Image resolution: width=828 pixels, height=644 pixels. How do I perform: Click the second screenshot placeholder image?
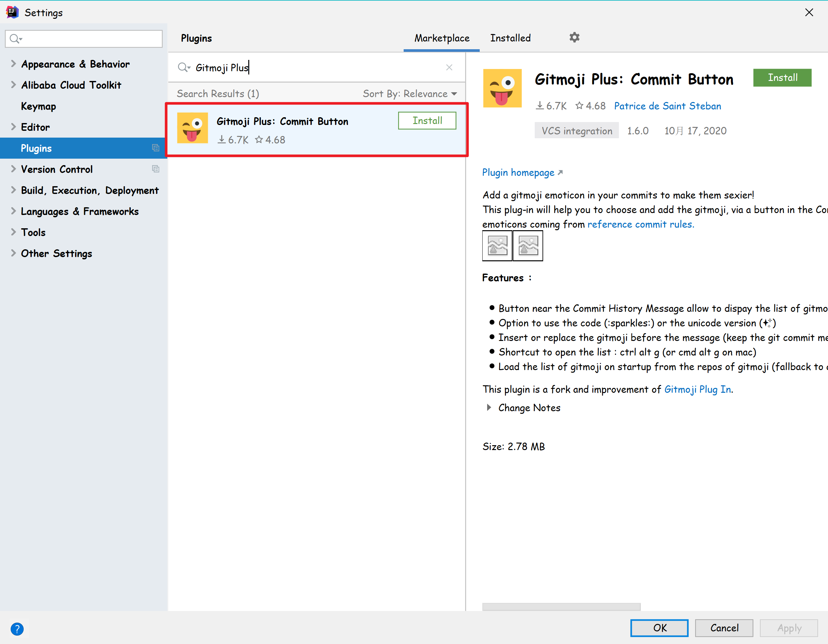coord(528,246)
